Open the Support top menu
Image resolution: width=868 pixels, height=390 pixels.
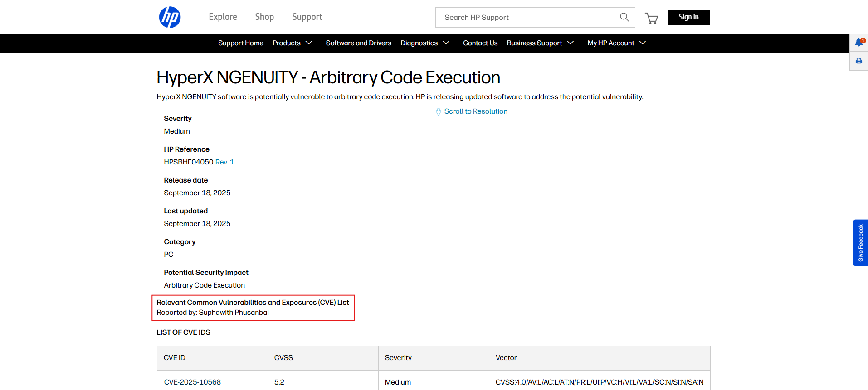click(307, 17)
